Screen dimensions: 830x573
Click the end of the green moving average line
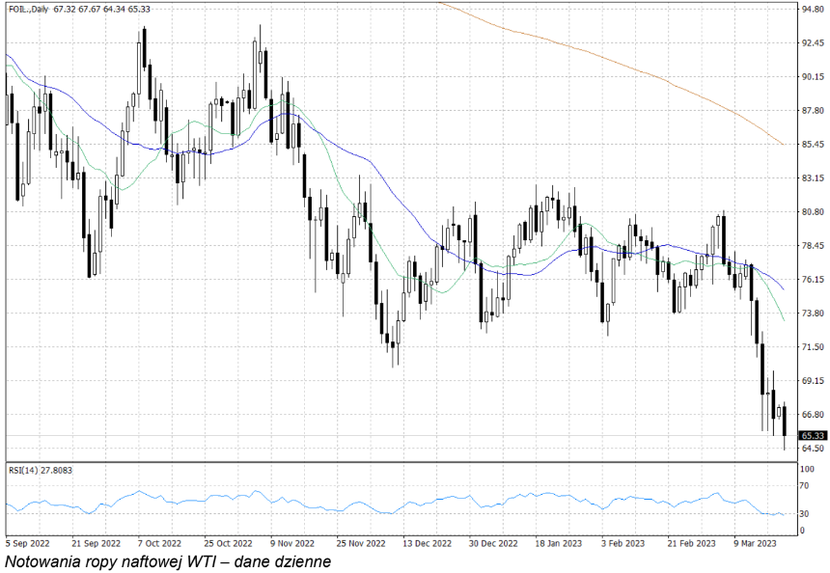(x=784, y=320)
